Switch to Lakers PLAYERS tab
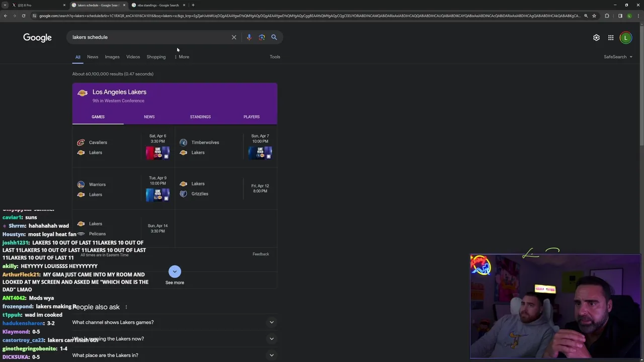Image resolution: width=644 pixels, height=362 pixels. [x=252, y=117]
